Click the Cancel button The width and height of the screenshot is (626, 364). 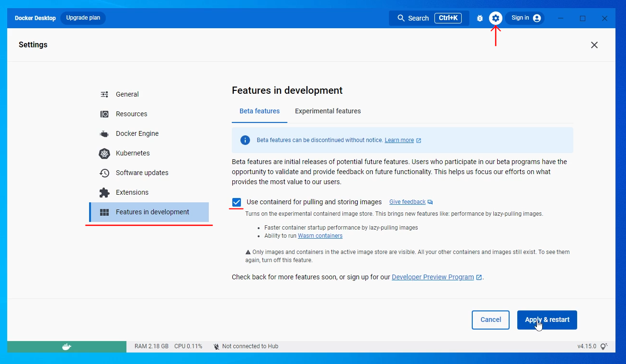coord(490,320)
